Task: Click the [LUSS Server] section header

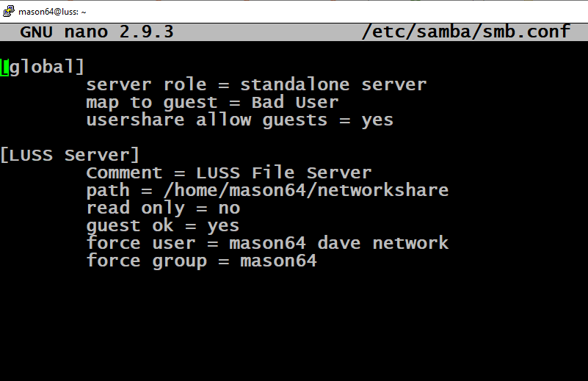Action: pyautogui.click(x=70, y=155)
